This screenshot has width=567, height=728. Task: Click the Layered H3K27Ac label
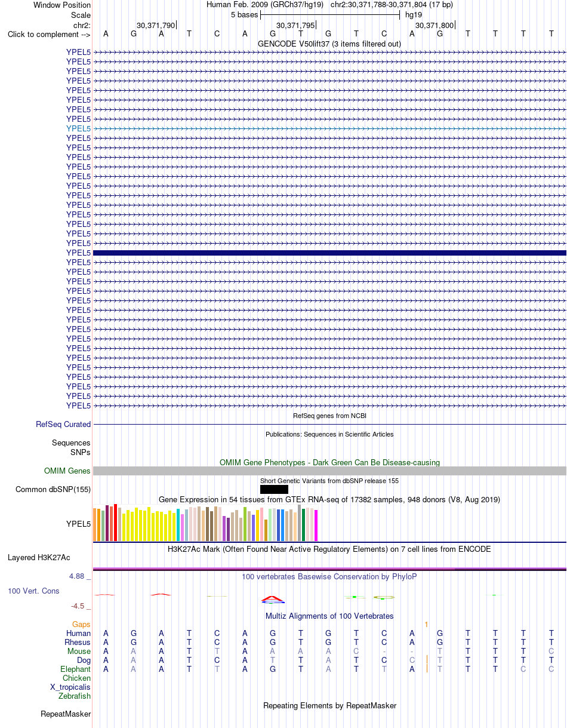(39, 558)
